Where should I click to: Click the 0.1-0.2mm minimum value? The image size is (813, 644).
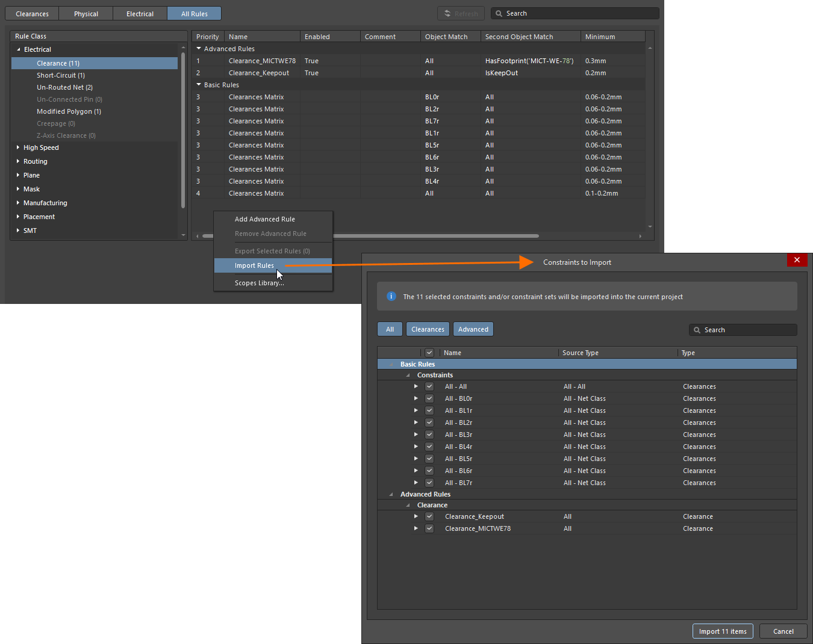[x=602, y=193]
